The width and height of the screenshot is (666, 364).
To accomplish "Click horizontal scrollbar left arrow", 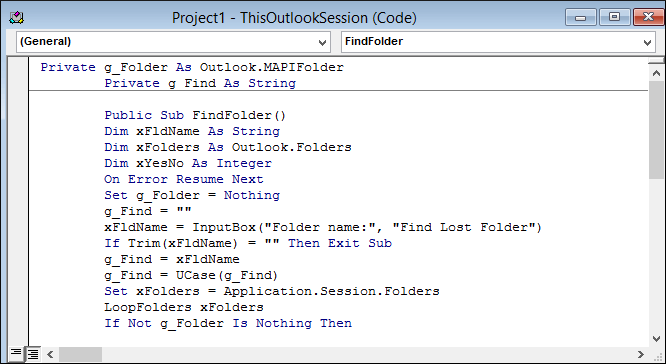I will (50, 354).
